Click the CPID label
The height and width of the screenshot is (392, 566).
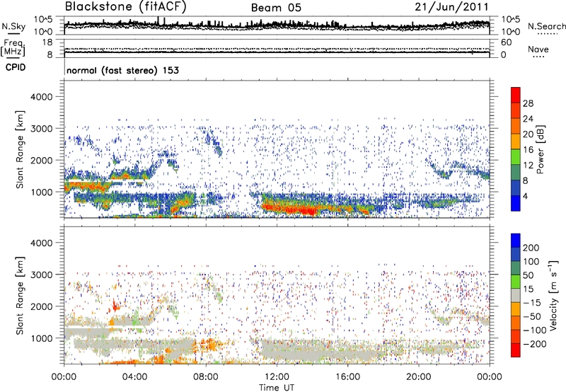coord(16,67)
